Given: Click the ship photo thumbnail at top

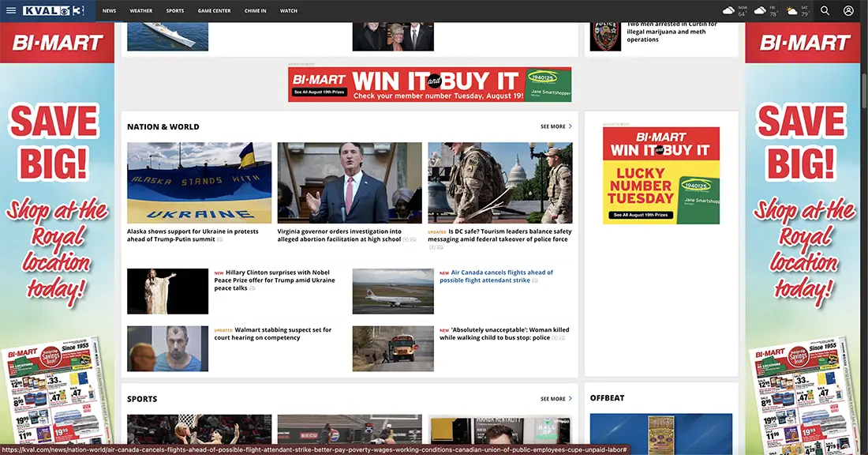Looking at the screenshot, I should point(168,36).
